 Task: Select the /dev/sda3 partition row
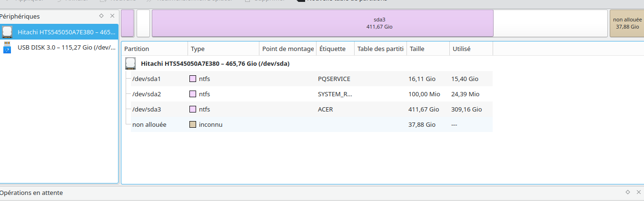[x=312, y=109]
